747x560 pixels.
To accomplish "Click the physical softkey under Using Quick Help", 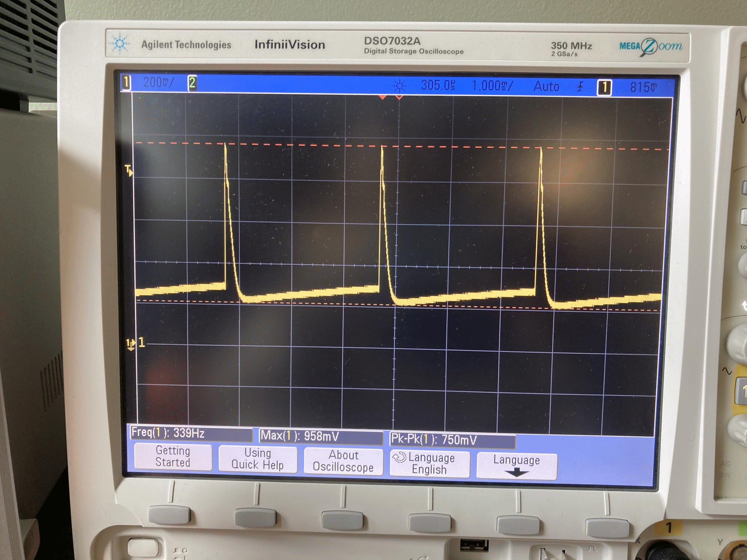I will (x=256, y=517).
